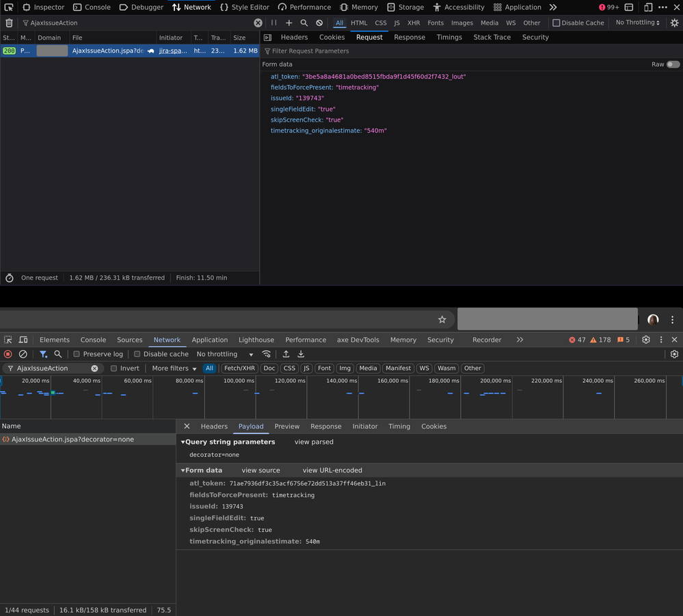Click the Firefox network search magnifier icon
The width and height of the screenshot is (683, 616).
tap(304, 23)
